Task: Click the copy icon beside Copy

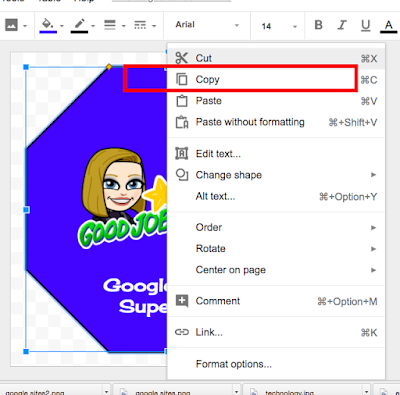Action: click(182, 79)
